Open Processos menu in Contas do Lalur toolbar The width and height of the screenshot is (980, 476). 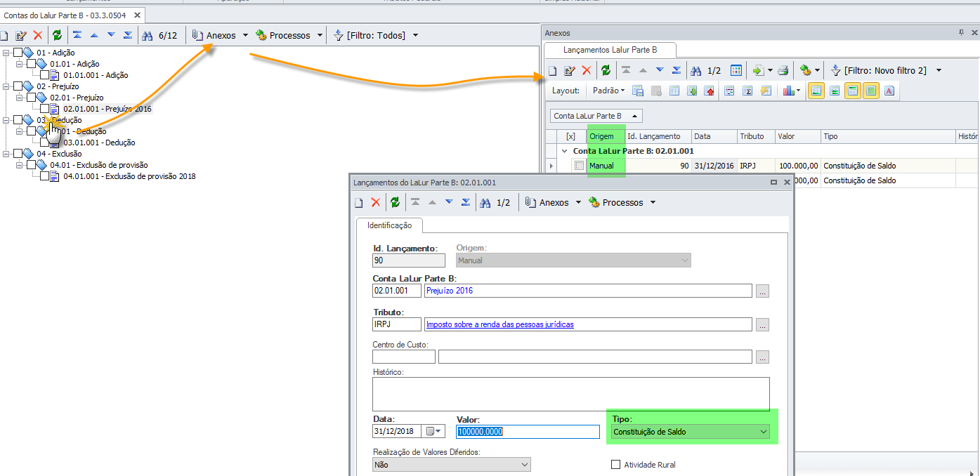pos(289,35)
